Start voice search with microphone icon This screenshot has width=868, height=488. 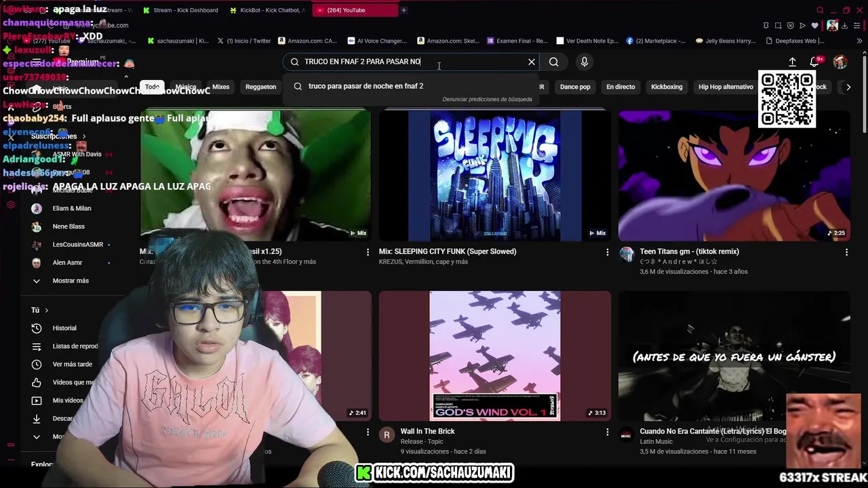click(x=585, y=62)
